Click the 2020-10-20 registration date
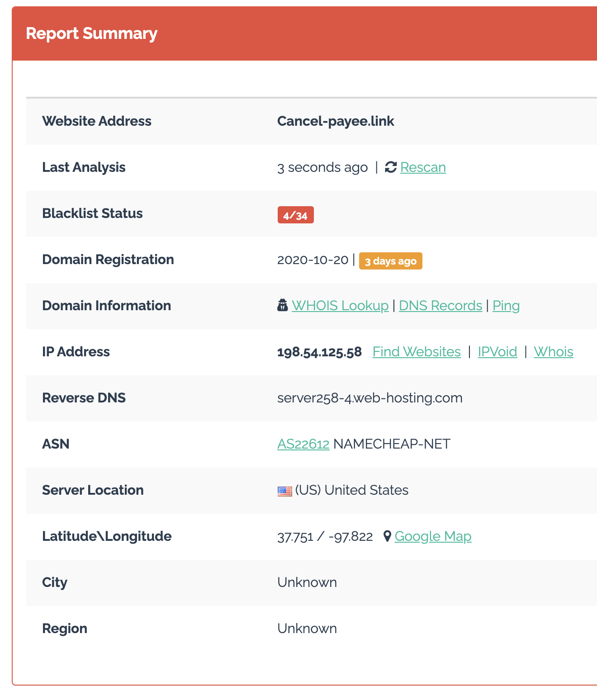Image resolution: width=597 pixels, height=700 pixels. pos(313,260)
